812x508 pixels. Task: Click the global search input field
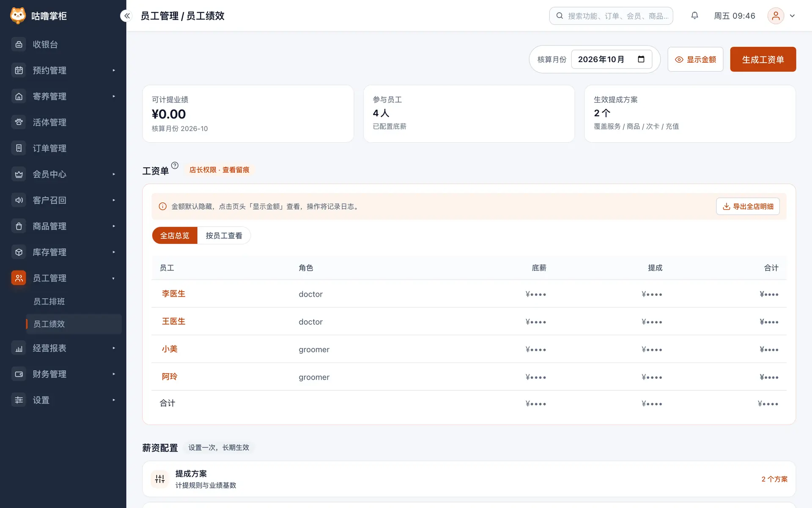click(611, 16)
